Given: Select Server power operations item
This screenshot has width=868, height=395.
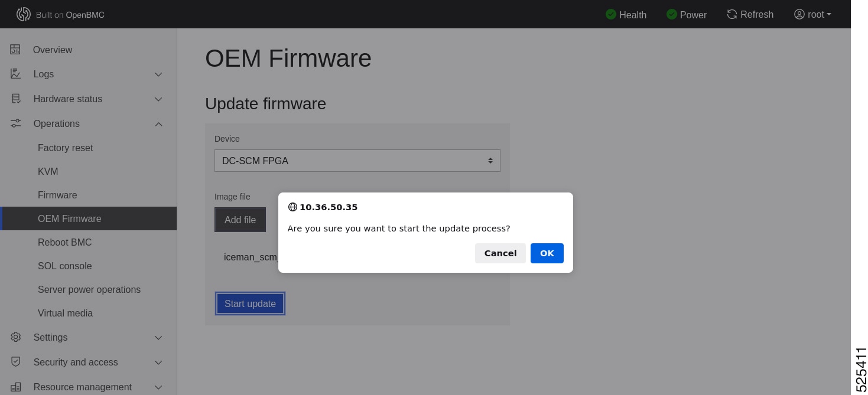Looking at the screenshot, I should 89,289.
